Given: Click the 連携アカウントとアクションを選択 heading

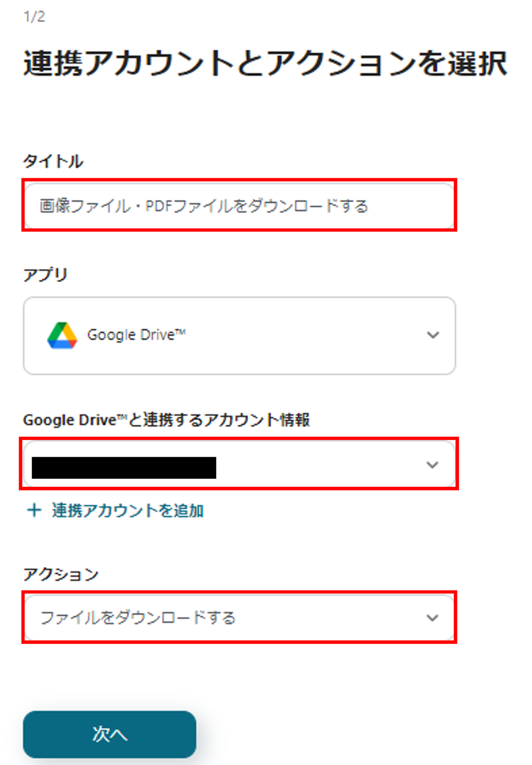Looking at the screenshot, I should [x=265, y=63].
